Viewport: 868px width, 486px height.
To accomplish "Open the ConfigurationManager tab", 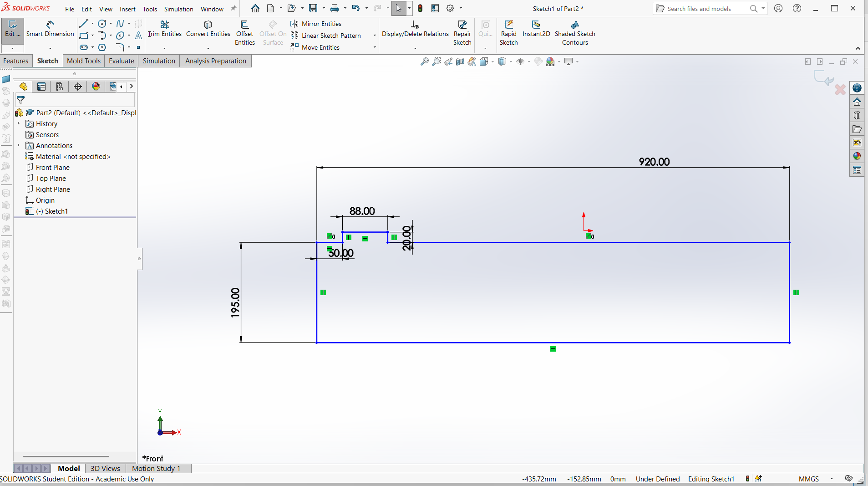I will (60, 87).
